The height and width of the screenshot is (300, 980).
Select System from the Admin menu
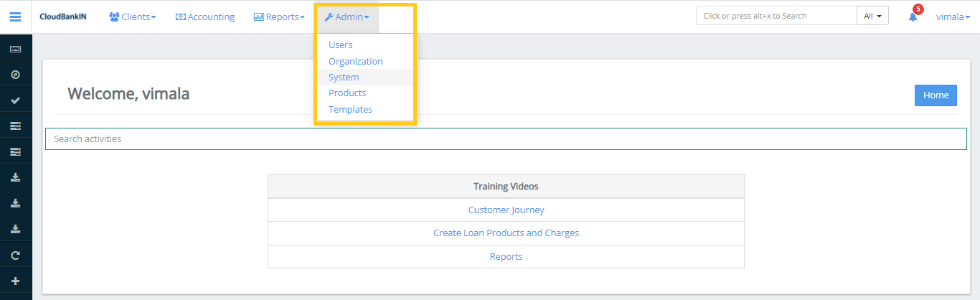(x=344, y=77)
